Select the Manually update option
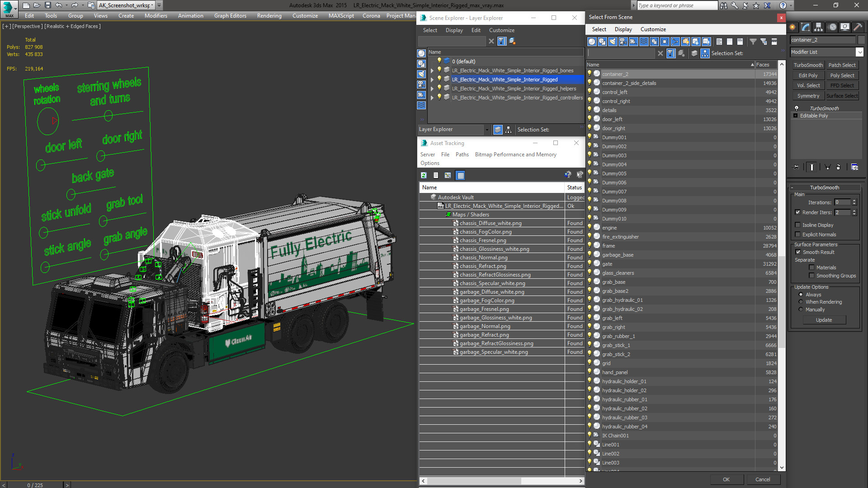Viewport: 868px width, 488px height. pyautogui.click(x=801, y=310)
